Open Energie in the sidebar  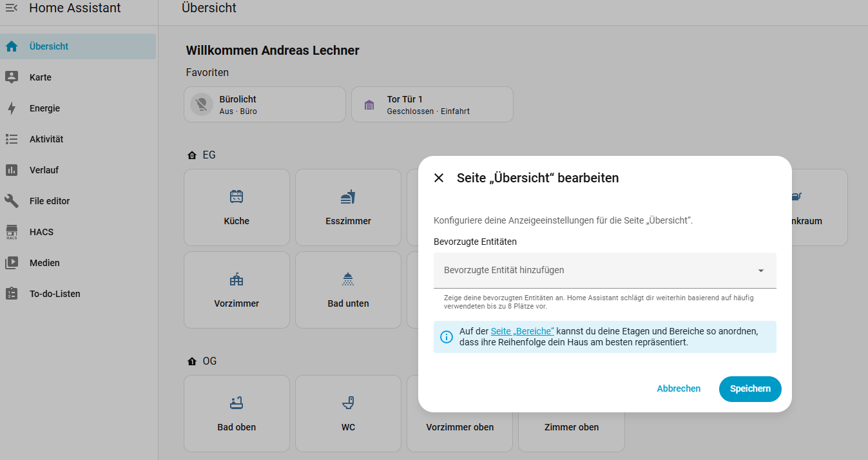(44, 108)
